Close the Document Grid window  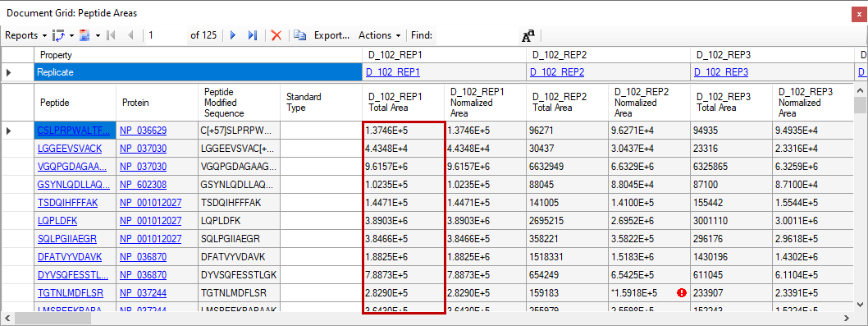point(858,15)
